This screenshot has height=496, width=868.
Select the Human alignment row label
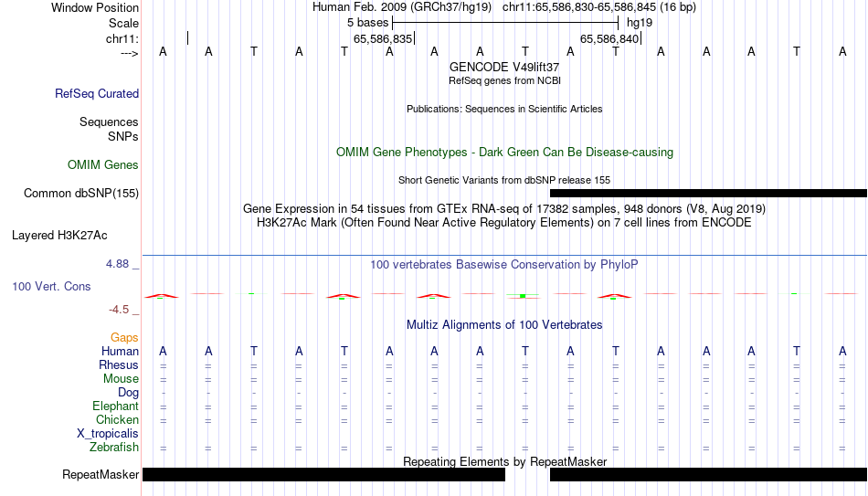pyautogui.click(x=120, y=351)
